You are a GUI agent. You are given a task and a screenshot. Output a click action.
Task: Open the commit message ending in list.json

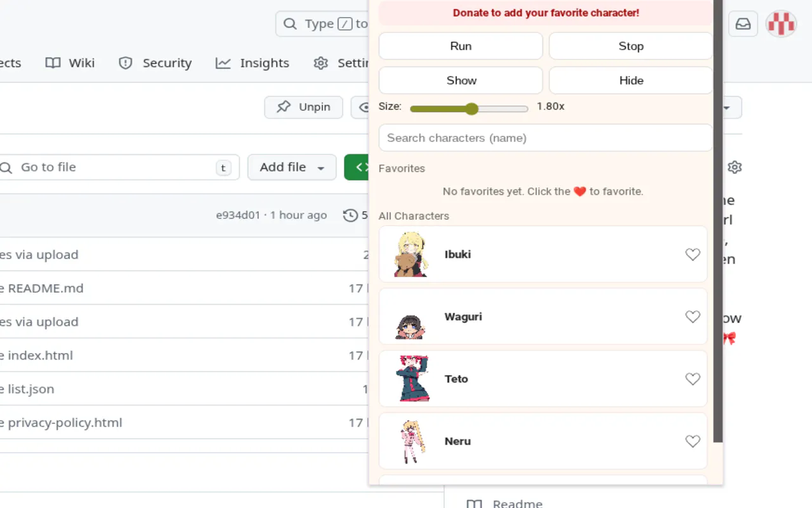pos(27,389)
